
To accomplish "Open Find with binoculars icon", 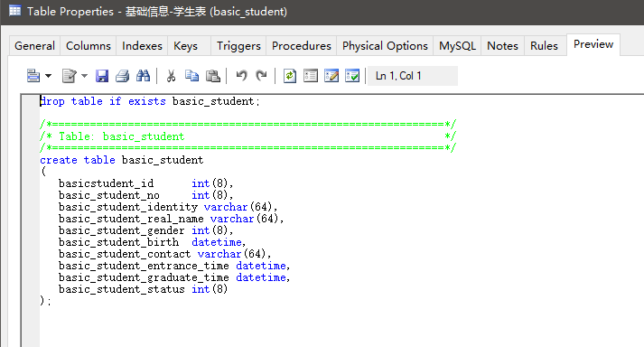I will point(143,76).
